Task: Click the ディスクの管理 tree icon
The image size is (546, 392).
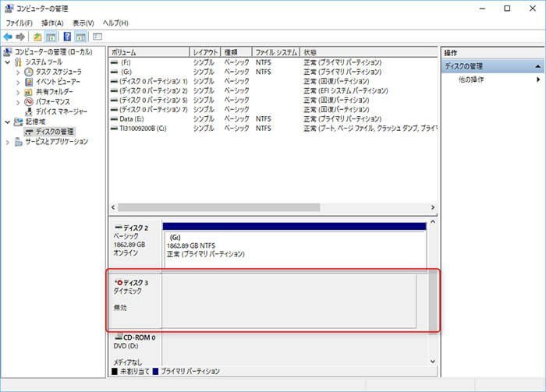Action: (29, 132)
